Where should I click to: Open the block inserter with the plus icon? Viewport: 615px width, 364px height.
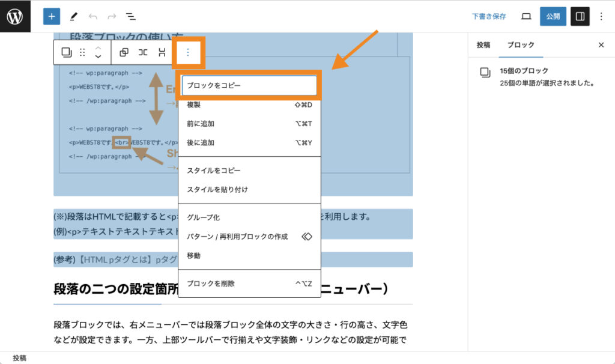click(51, 16)
